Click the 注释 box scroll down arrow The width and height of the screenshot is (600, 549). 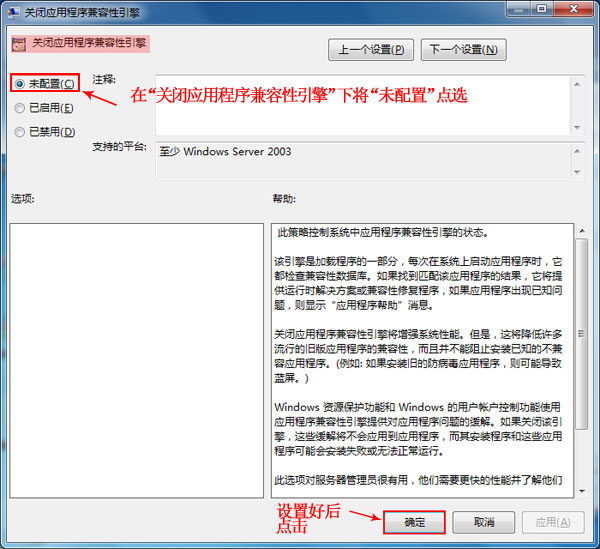(x=577, y=127)
